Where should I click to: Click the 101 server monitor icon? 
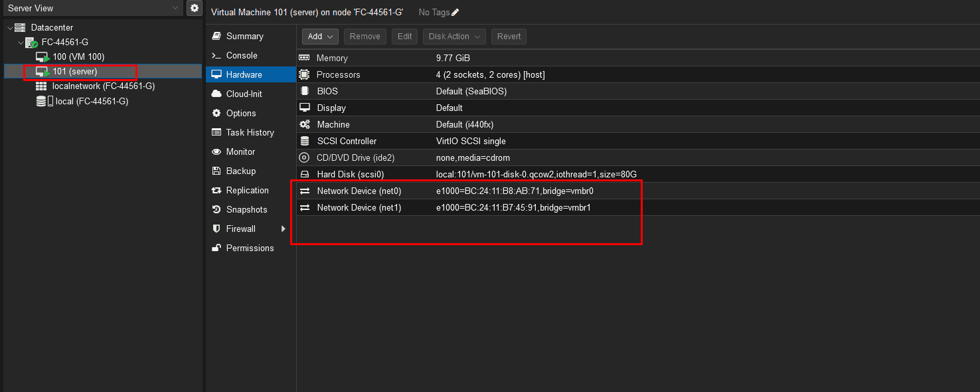(42, 72)
